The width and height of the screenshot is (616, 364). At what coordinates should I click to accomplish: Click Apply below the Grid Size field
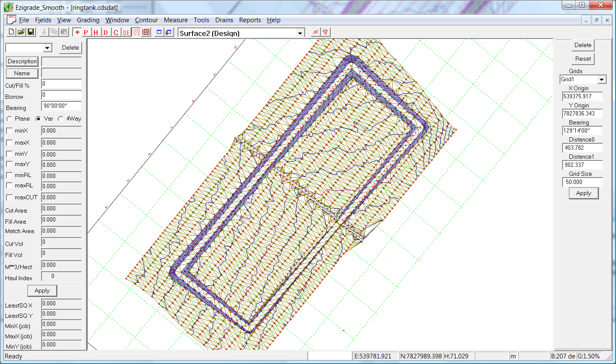click(x=583, y=193)
